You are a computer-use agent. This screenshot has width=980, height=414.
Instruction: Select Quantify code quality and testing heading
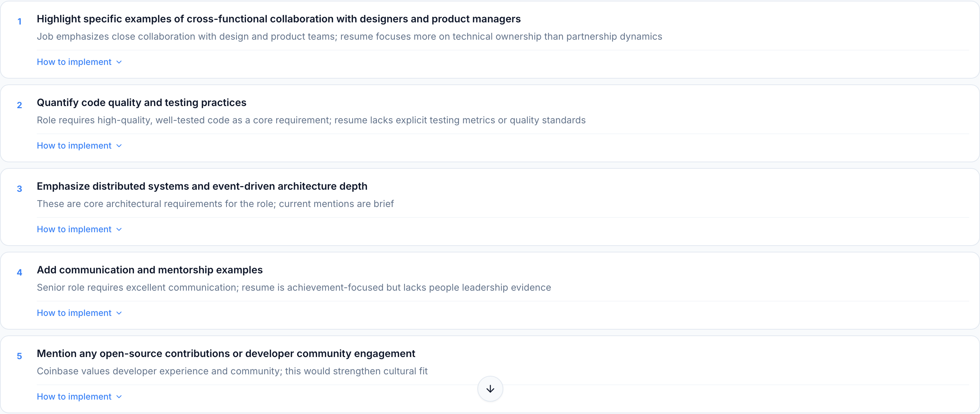[x=142, y=103]
